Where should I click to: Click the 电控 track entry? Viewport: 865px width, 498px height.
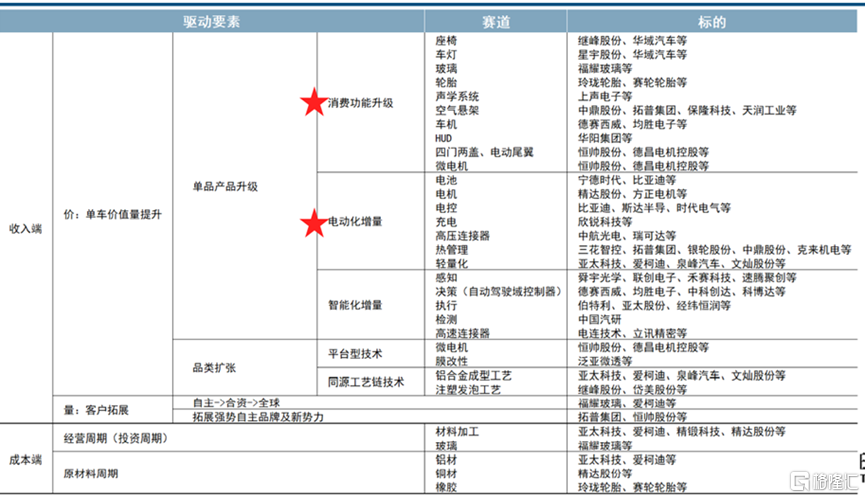446,208
